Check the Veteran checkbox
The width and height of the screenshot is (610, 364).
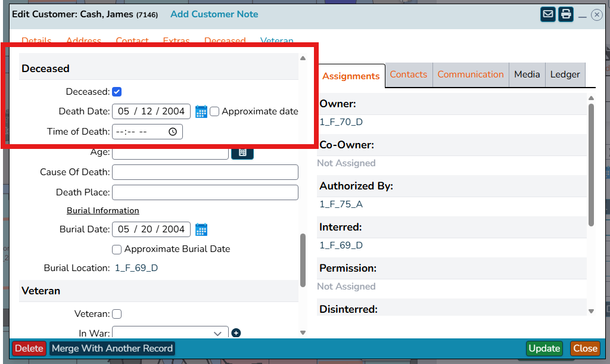[117, 314]
